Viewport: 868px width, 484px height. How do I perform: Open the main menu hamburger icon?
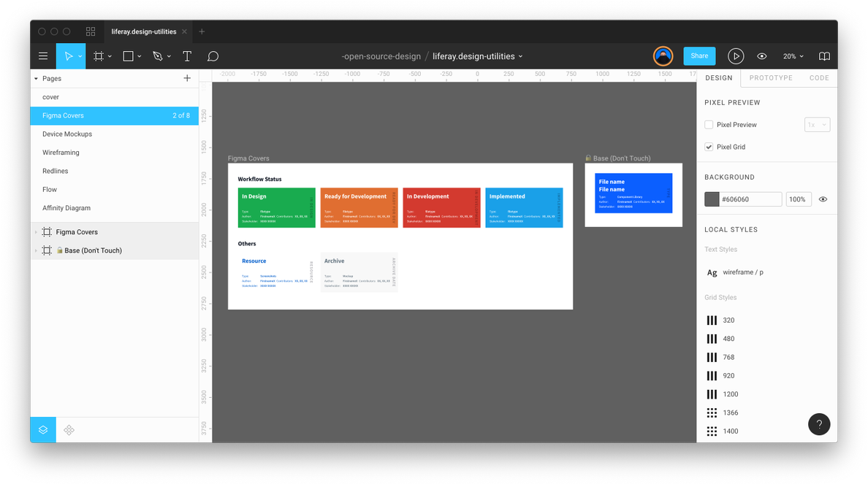pyautogui.click(x=43, y=55)
